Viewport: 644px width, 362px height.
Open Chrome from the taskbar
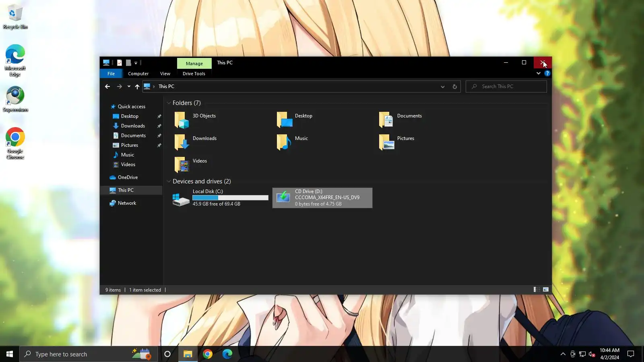click(x=208, y=354)
